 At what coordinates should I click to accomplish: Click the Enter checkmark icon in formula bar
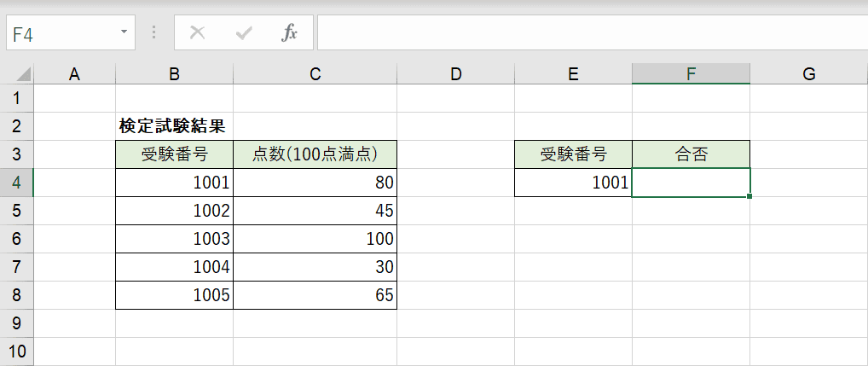click(244, 34)
